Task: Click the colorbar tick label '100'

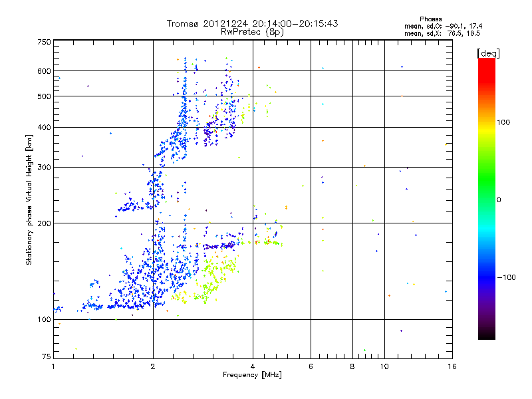Action: coord(503,122)
